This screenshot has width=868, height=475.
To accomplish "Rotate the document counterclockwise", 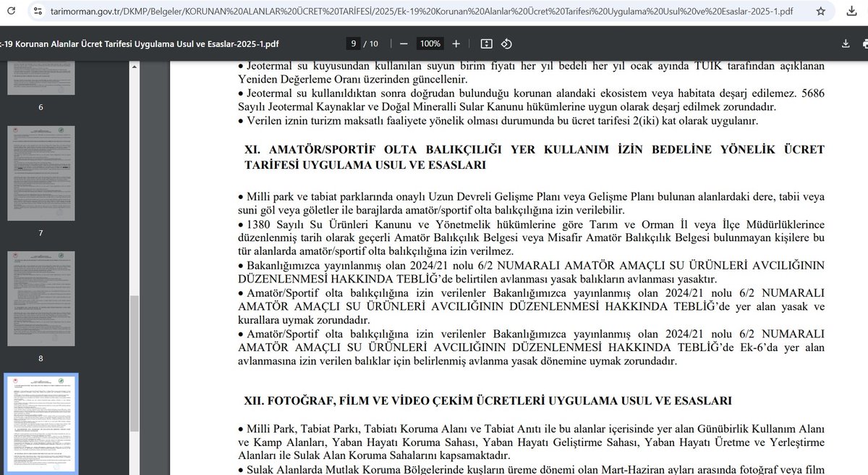I will 506,43.
